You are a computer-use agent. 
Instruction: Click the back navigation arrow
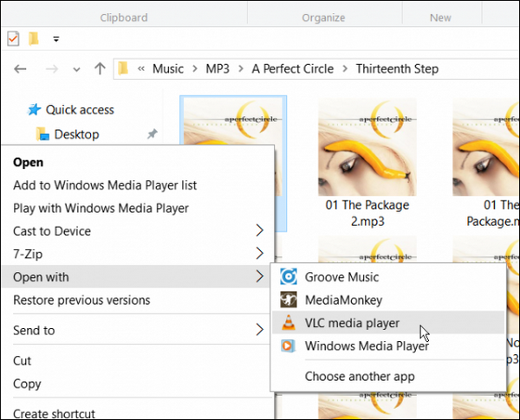(x=21, y=69)
